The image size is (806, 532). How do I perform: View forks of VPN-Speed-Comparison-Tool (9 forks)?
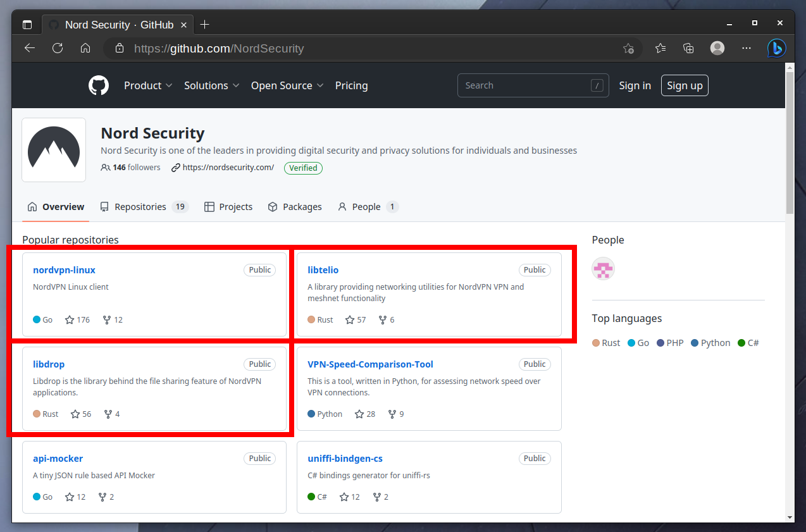pos(396,414)
